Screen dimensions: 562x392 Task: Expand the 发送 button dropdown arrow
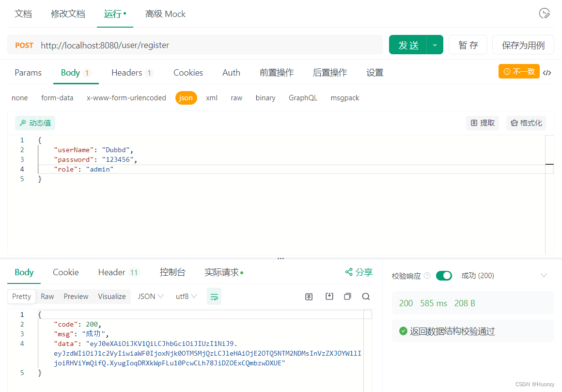coord(435,44)
